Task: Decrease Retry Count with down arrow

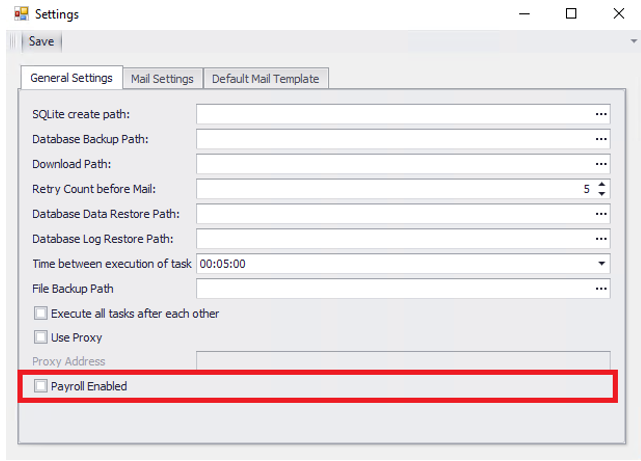Action: (x=601, y=194)
